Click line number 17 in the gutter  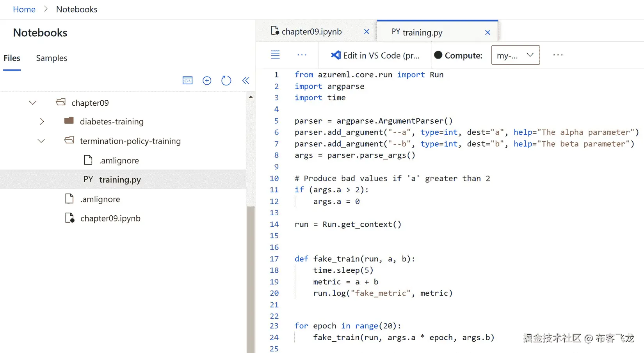[x=274, y=259]
